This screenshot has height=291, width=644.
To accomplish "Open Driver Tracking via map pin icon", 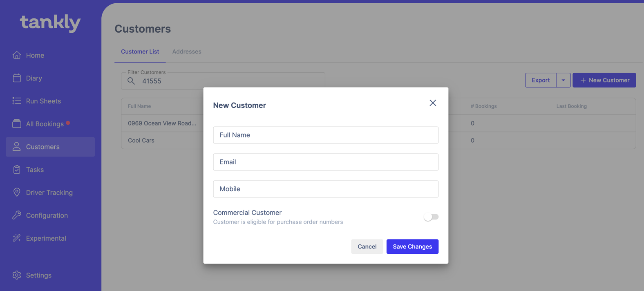I will pyautogui.click(x=17, y=193).
